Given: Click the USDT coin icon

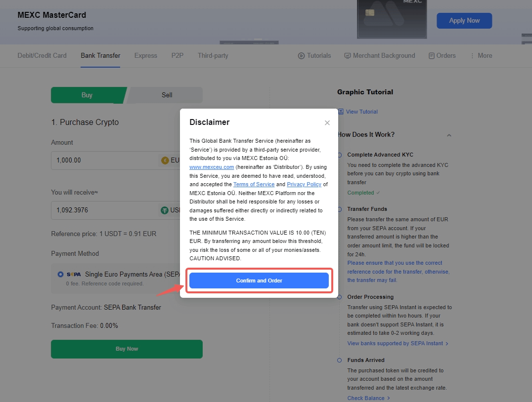Looking at the screenshot, I should coord(165,210).
